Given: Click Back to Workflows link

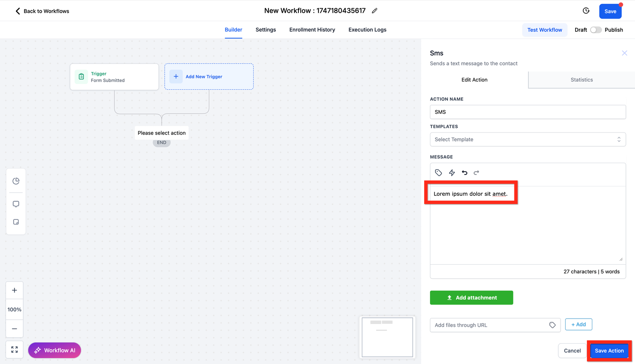Looking at the screenshot, I should [x=46, y=11].
